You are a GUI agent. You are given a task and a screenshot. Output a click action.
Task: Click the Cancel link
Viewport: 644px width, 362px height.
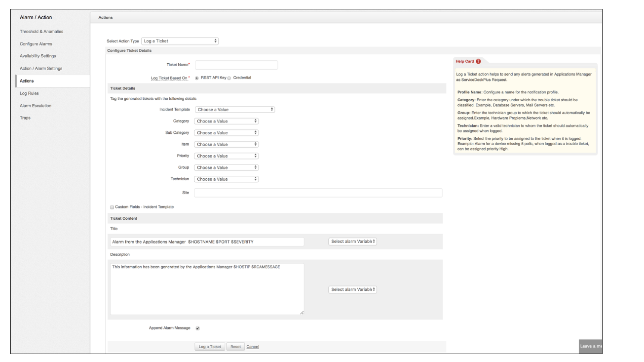253,347
